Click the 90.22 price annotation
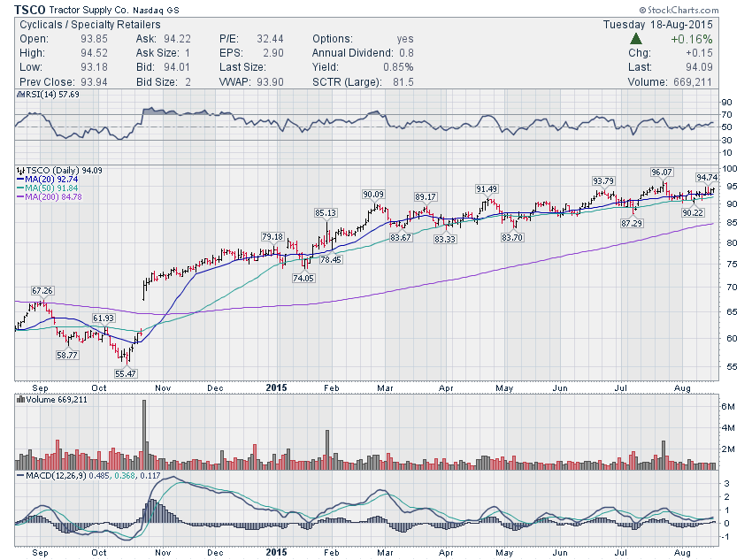 [x=693, y=212]
